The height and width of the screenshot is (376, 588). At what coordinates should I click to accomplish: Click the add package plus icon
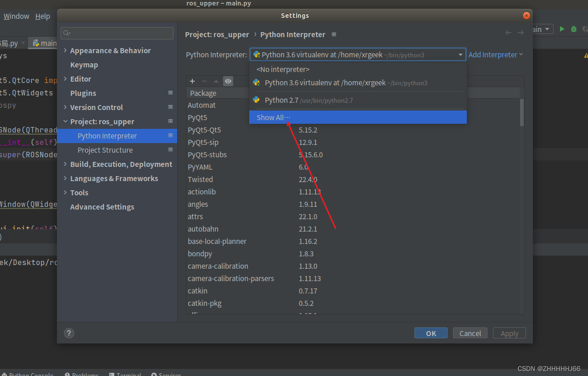(x=192, y=81)
